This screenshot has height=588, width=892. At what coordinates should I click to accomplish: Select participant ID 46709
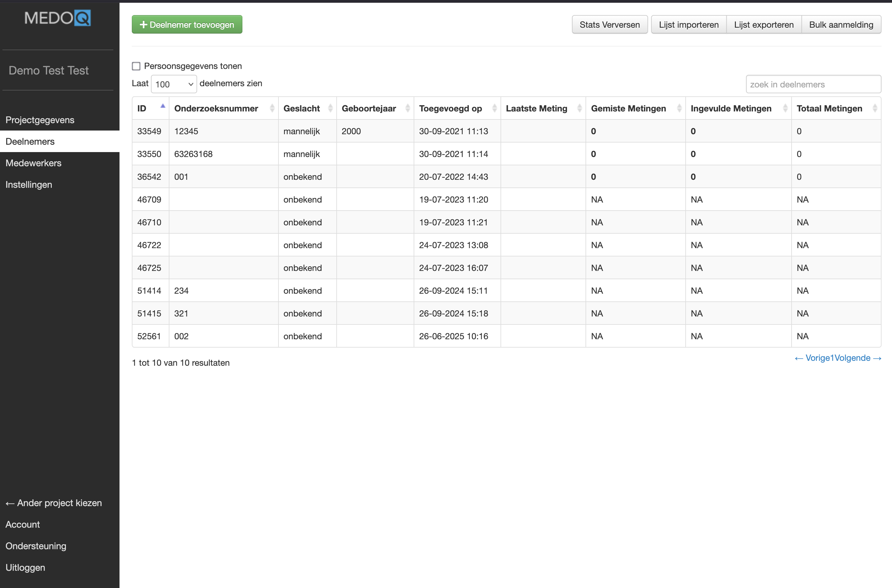tap(149, 199)
